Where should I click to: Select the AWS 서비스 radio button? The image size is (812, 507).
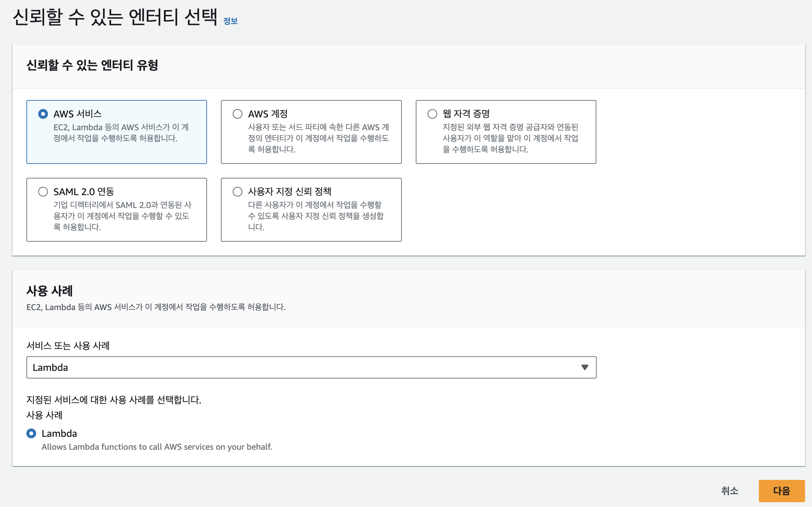coord(43,114)
